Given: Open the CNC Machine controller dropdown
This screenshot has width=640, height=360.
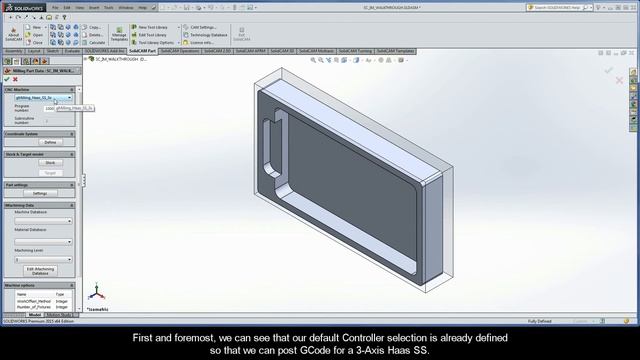Looking at the screenshot, I should click(43, 98).
